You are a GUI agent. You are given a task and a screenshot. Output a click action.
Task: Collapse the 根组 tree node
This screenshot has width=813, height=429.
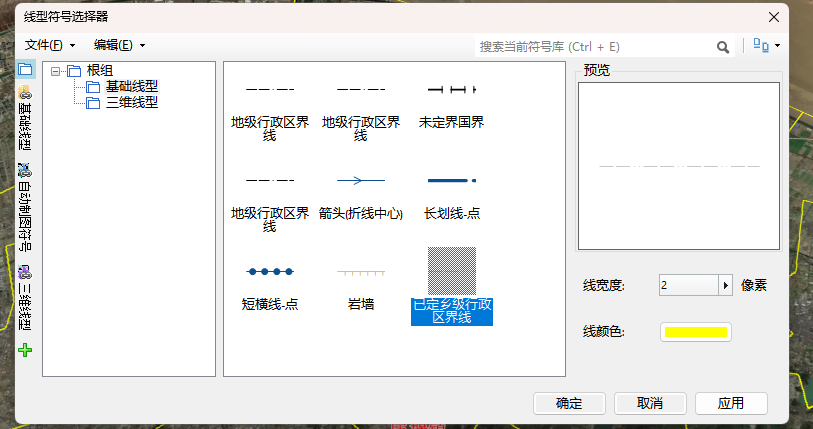[x=55, y=71]
